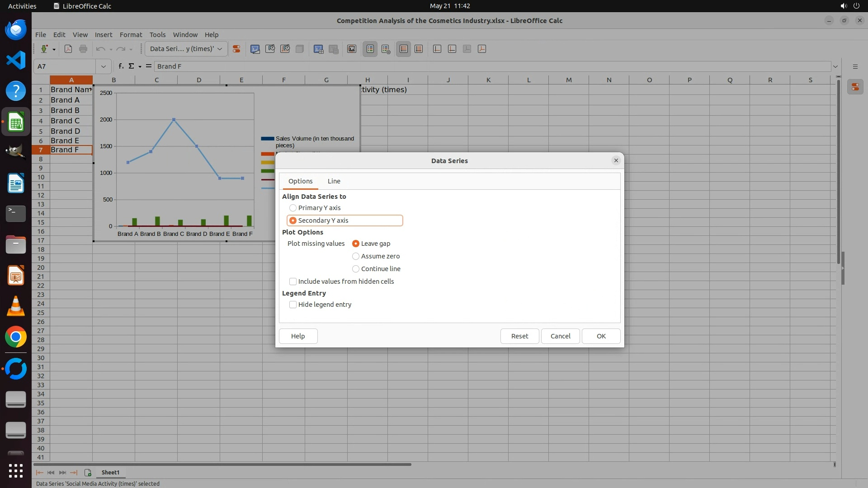Open Chart Type toolbar icon

point(255,49)
